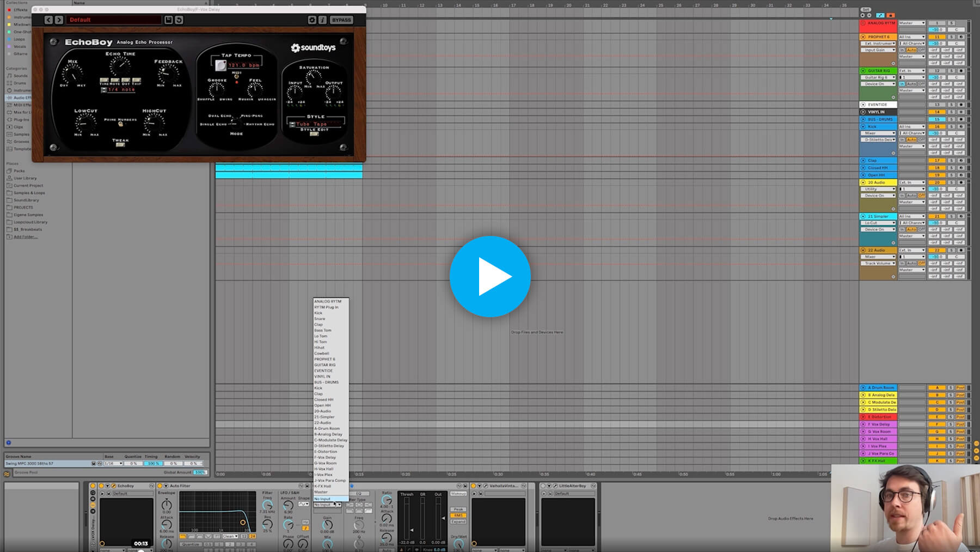This screenshot has width=980, height=552.
Task: Solo the ANALOG RYTM track
Action: pos(951,23)
